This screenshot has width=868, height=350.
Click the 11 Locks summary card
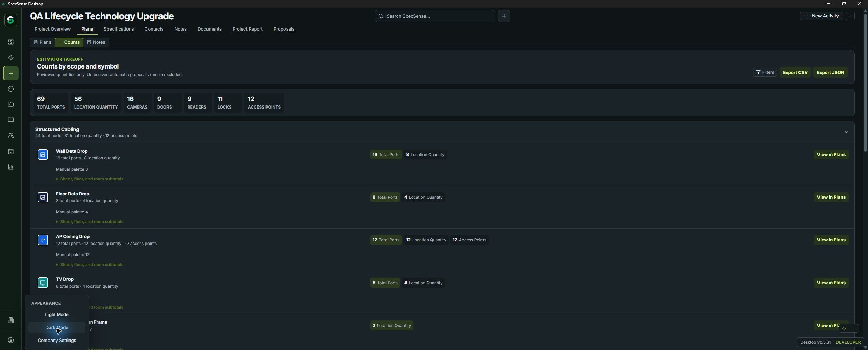(x=228, y=102)
